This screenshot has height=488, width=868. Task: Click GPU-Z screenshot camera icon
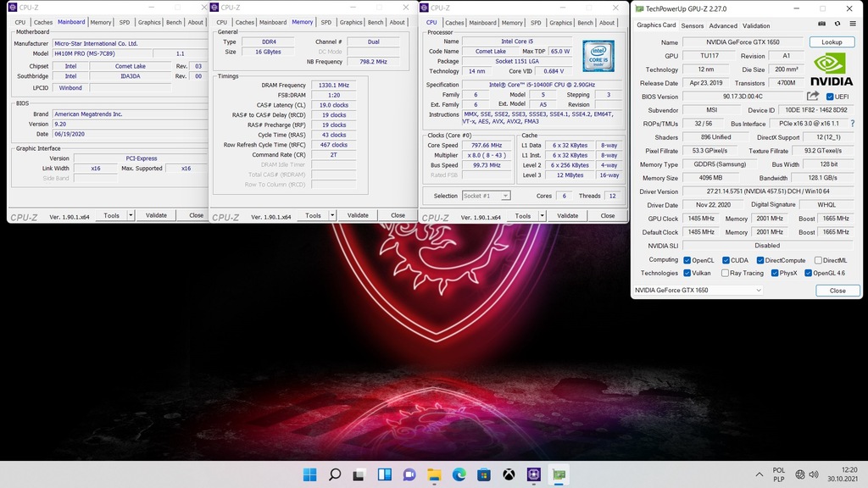click(x=821, y=24)
